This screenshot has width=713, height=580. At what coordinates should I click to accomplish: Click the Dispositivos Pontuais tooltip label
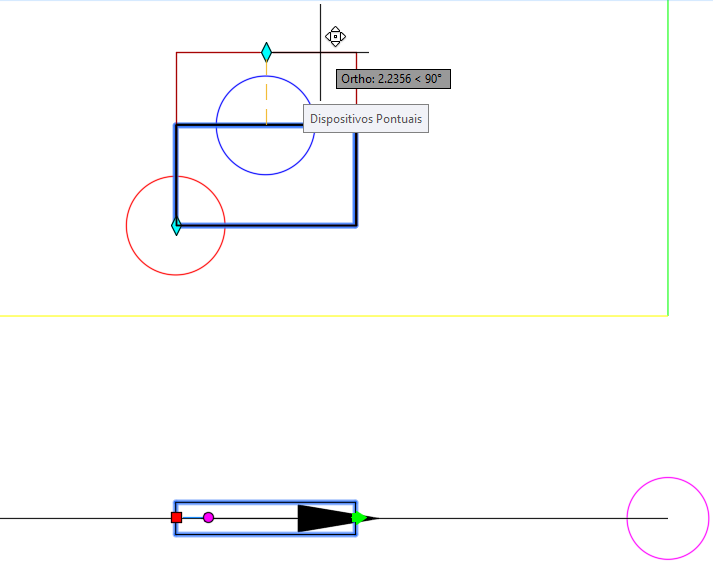366,119
